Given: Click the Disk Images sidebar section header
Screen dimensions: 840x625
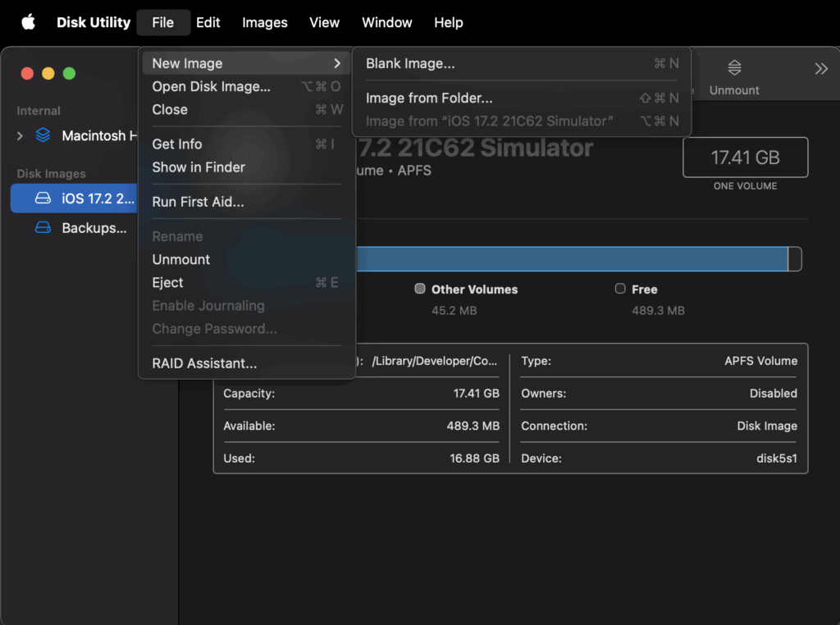Looking at the screenshot, I should pyautogui.click(x=52, y=174).
